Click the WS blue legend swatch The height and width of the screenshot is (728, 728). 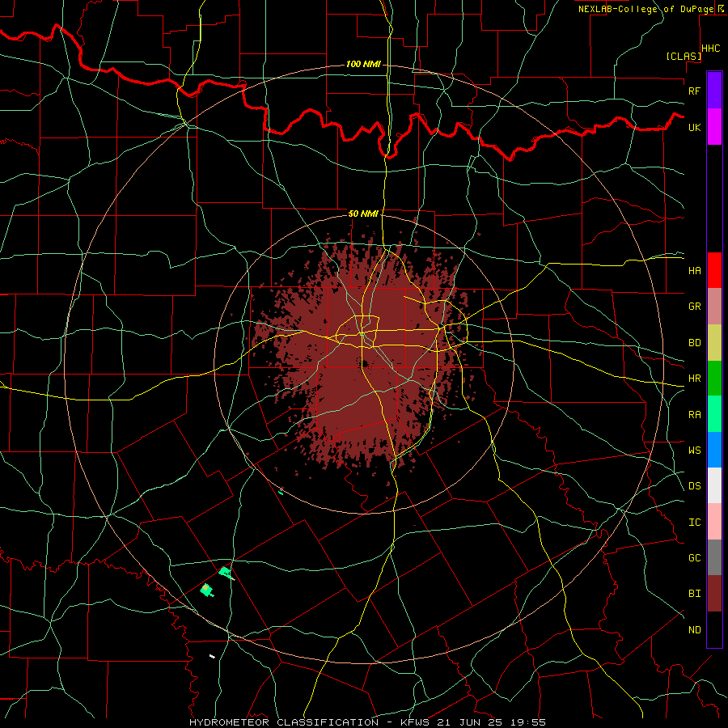pyautogui.click(x=714, y=450)
